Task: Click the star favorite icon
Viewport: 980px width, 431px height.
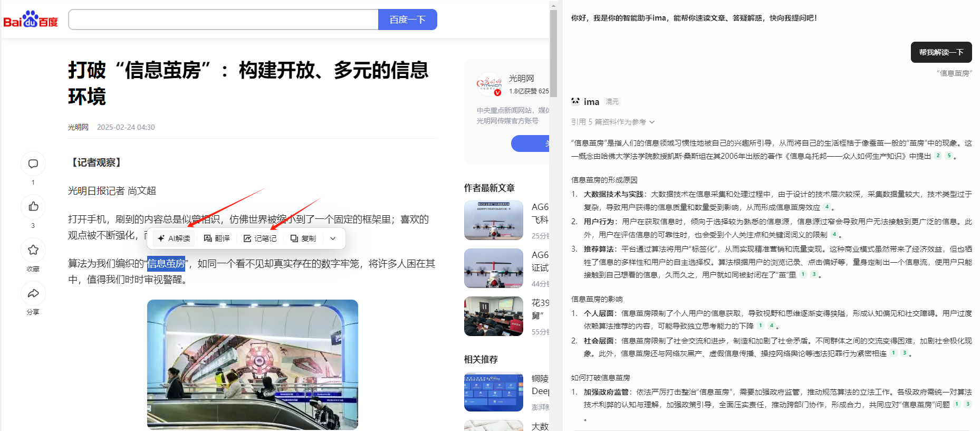Action: pos(33,250)
